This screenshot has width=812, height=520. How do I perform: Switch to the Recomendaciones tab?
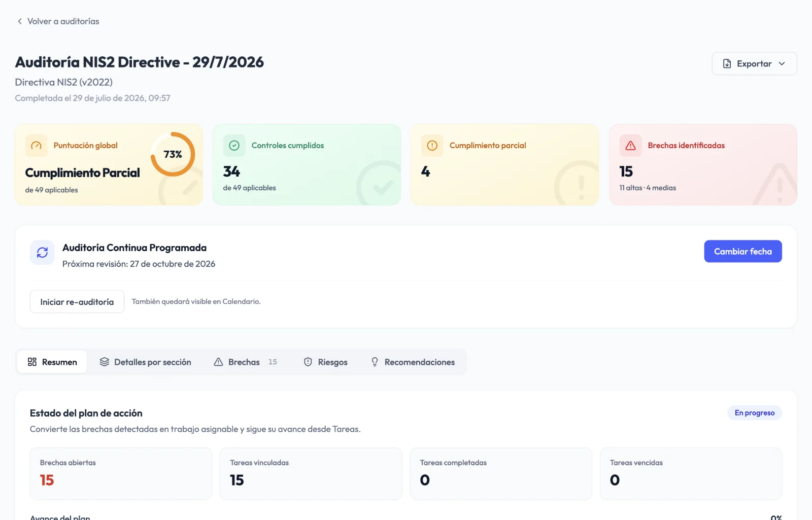tap(413, 362)
